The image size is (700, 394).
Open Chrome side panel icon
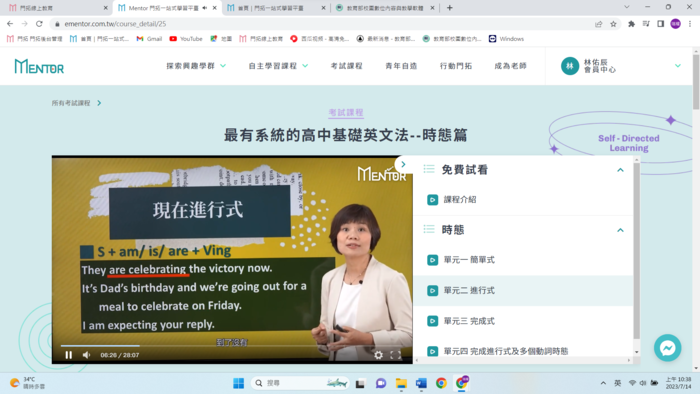click(x=661, y=24)
